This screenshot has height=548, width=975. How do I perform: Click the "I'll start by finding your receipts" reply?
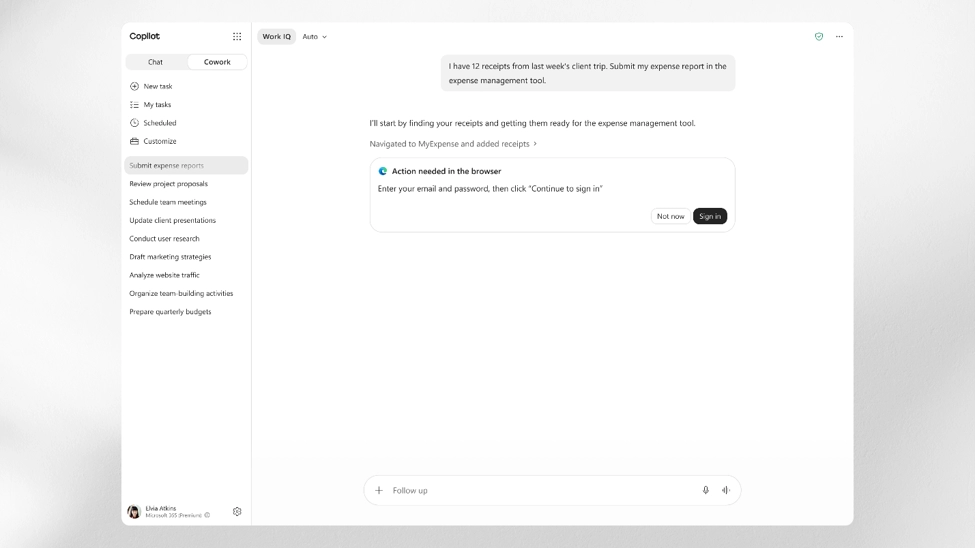pyautogui.click(x=532, y=123)
